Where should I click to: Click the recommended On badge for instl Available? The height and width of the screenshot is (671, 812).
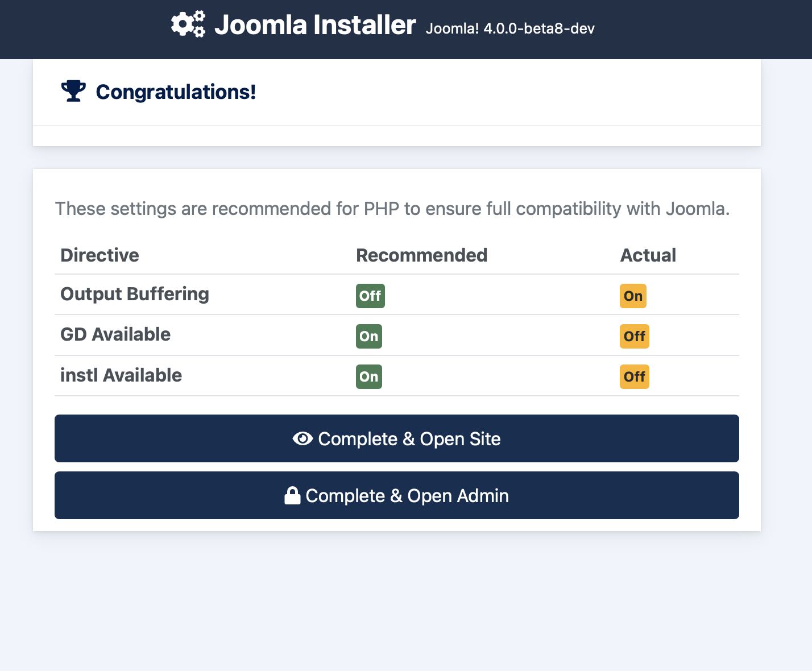click(x=369, y=376)
